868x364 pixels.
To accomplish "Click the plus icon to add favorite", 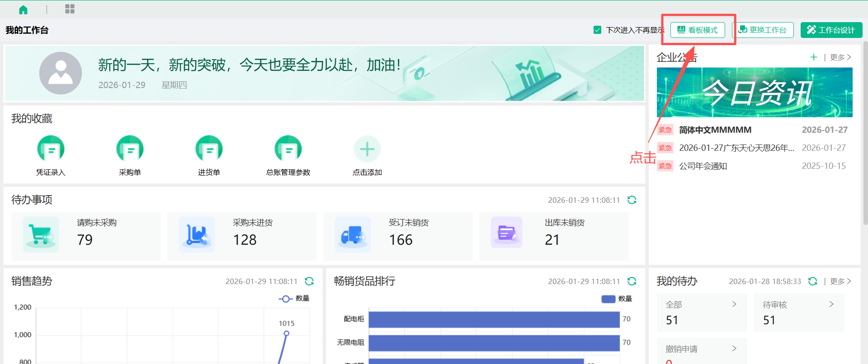I will pyautogui.click(x=367, y=149).
